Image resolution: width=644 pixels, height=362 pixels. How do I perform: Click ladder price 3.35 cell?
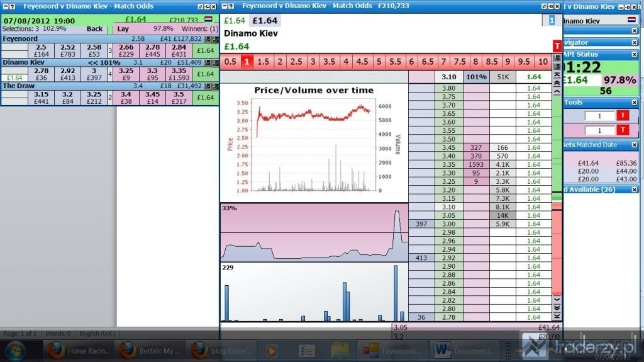(448, 164)
